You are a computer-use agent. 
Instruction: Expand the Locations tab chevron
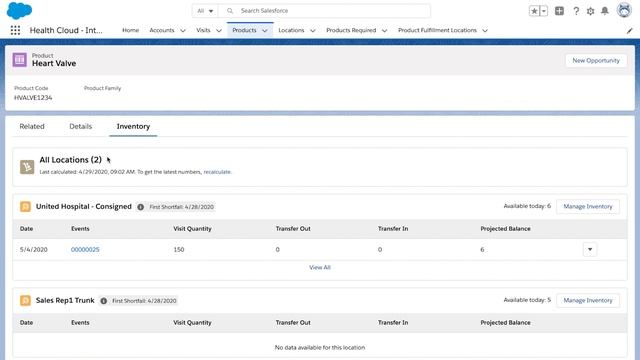pos(313,31)
